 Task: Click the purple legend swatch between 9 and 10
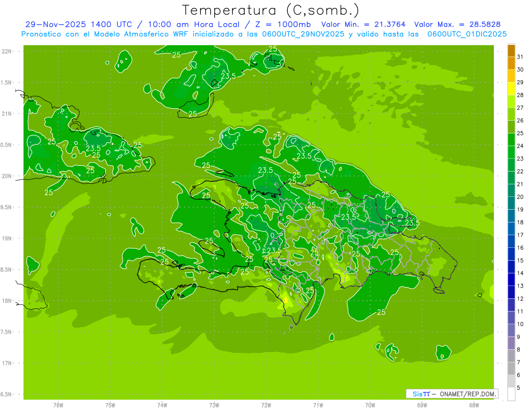(x=511, y=330)
